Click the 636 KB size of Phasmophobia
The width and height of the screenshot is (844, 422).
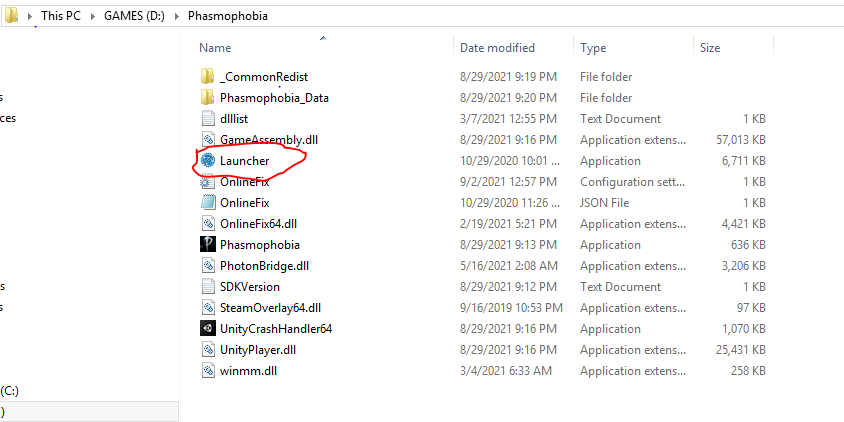(x=748, y=245)
